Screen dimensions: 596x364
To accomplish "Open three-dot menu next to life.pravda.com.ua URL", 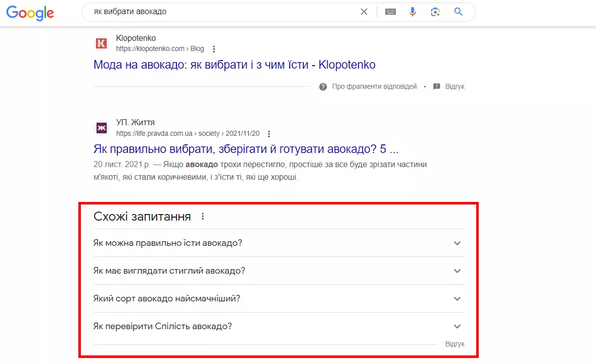I will [x=269, y=134].
